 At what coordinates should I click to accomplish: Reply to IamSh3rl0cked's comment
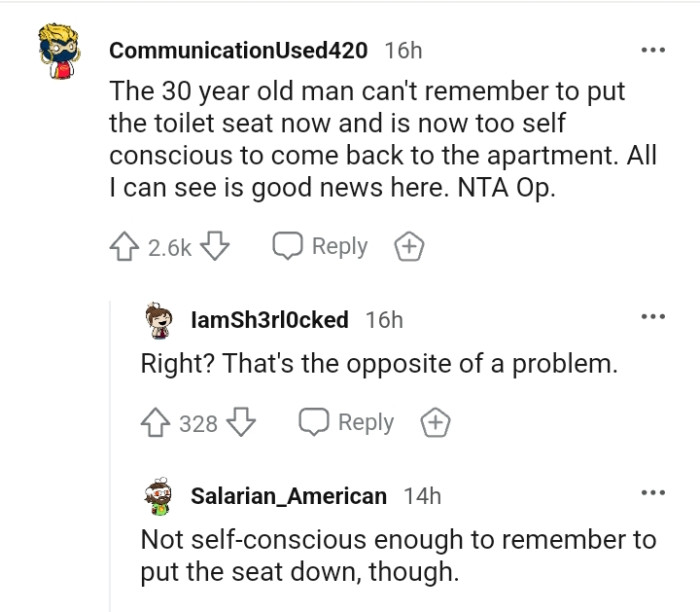(x=347, y=423)
